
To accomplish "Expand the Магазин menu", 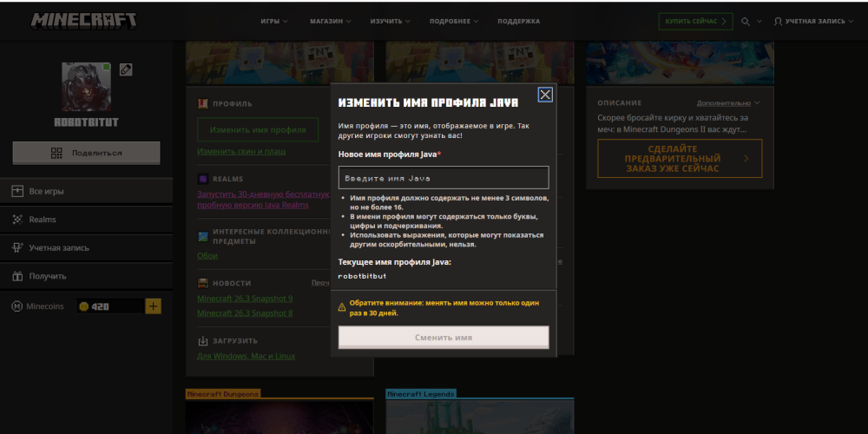I will pos(331,22).
